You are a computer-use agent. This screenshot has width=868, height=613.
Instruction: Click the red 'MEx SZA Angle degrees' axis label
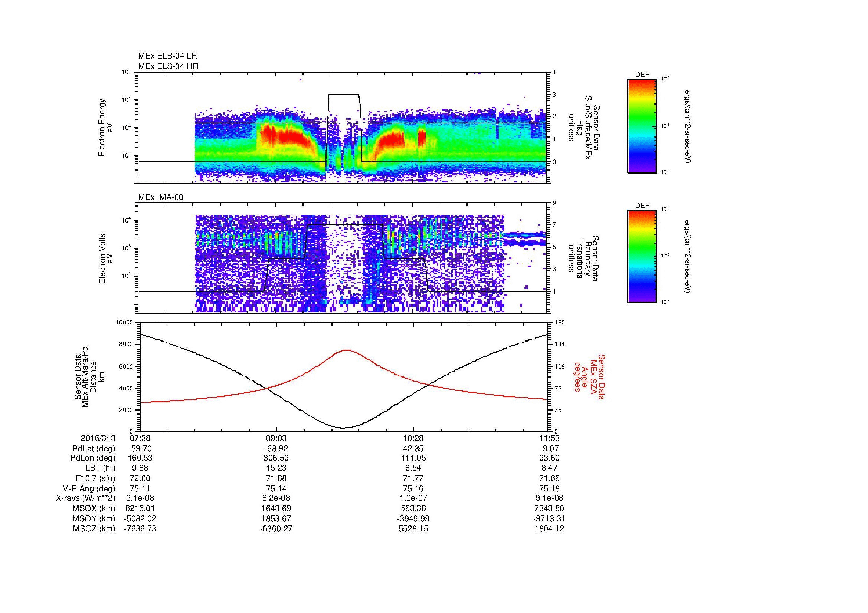(590, 377)
